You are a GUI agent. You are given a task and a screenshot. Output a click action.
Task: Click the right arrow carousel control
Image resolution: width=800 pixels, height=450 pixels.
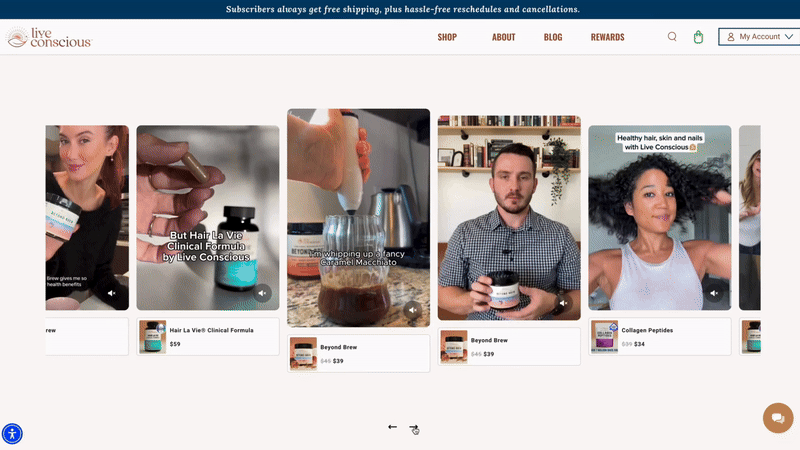pos(413,428)
